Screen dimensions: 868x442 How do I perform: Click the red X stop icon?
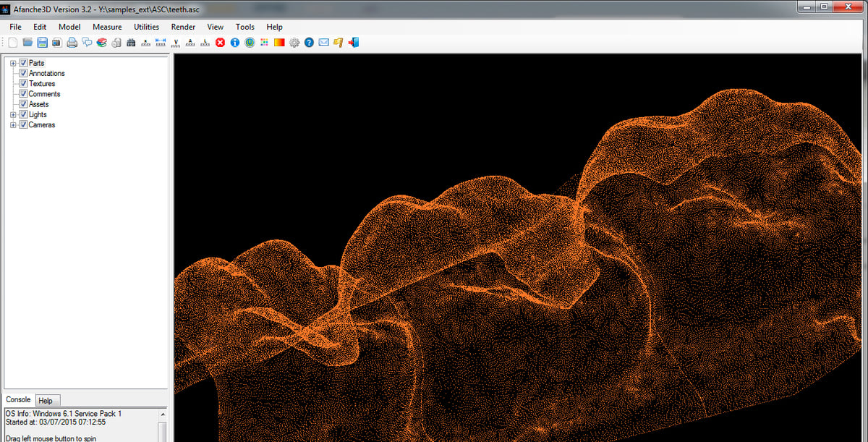coord(220,43)
